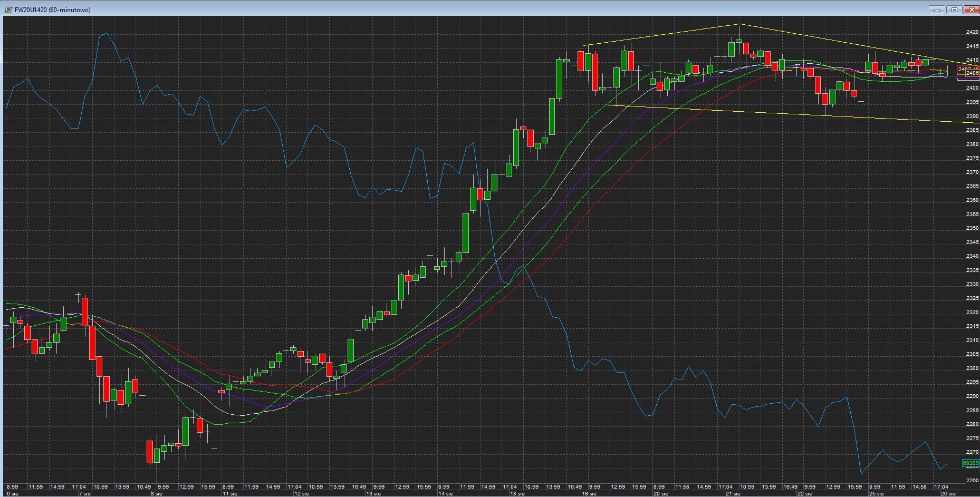The height and width of the screenshot is (497, 980).
Task: Click the apex of the upper yellow trendline
Action: (739, 24)
